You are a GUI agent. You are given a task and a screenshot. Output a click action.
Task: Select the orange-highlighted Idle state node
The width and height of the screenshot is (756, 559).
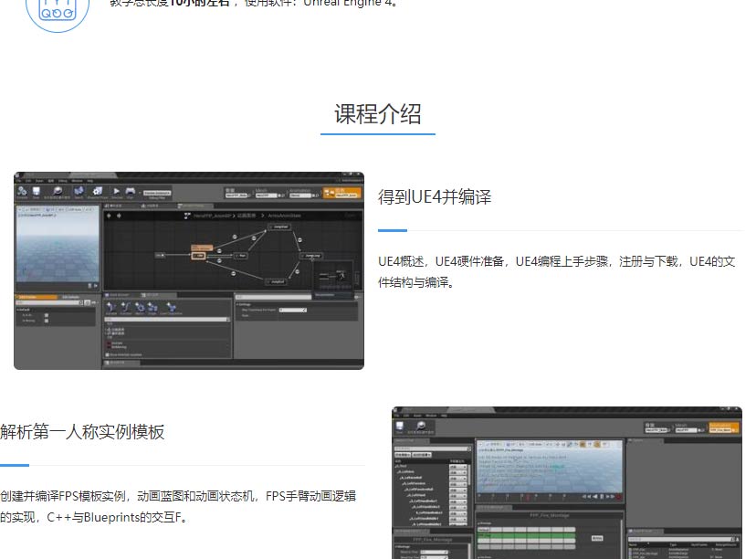tap(199, 256)
